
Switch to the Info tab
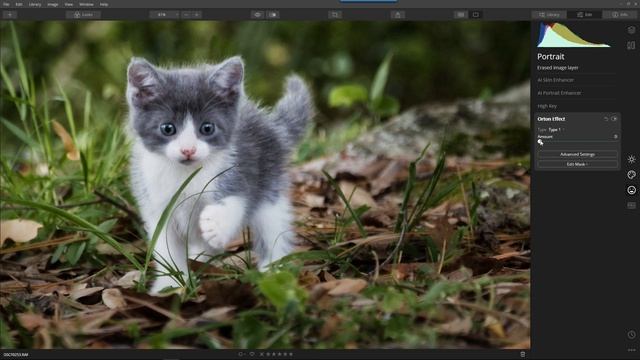(620, 15)
